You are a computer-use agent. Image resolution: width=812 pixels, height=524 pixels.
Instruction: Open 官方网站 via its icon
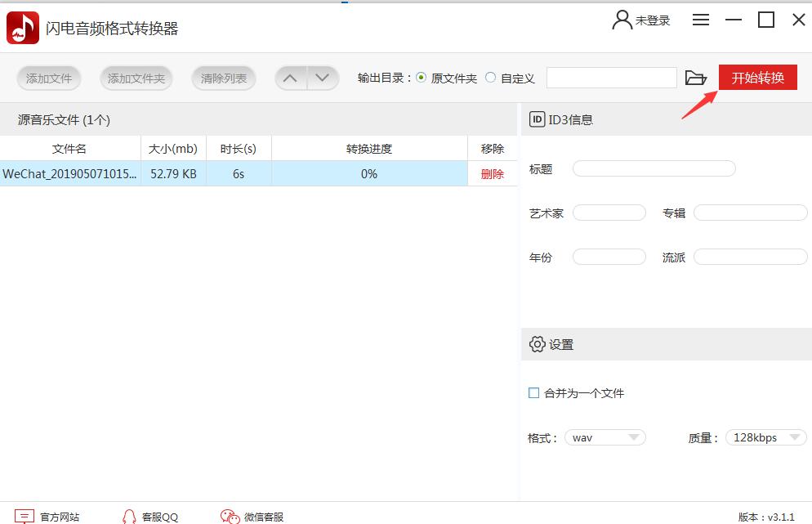point(26,516)
